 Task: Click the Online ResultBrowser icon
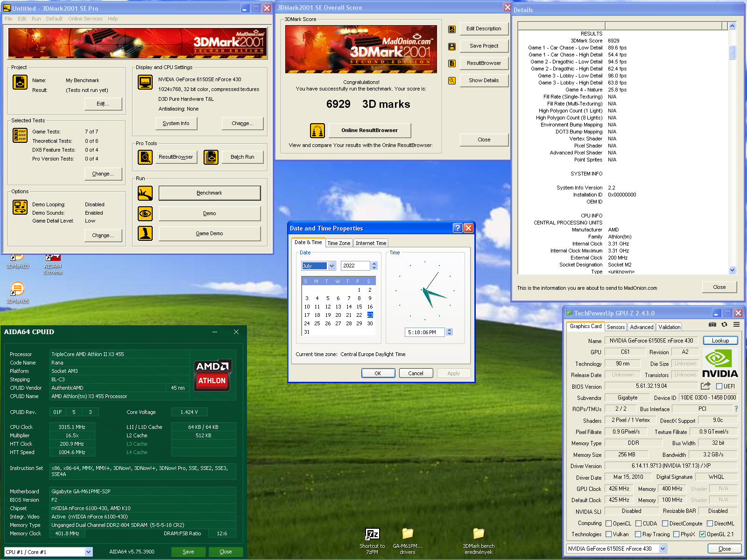pos(317,131)
